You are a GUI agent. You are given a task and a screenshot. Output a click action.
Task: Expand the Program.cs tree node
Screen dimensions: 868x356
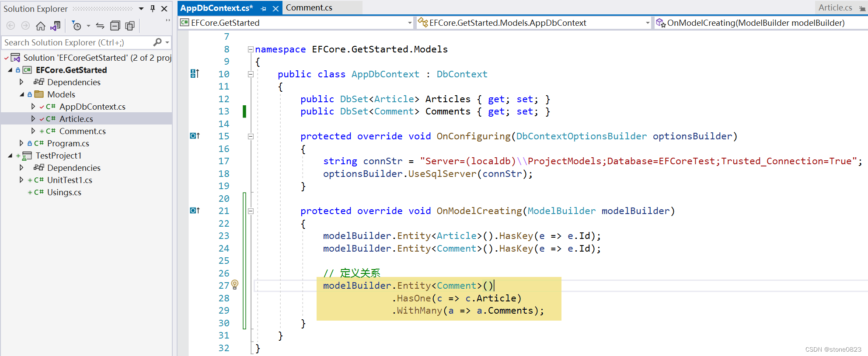coord(21,143)
